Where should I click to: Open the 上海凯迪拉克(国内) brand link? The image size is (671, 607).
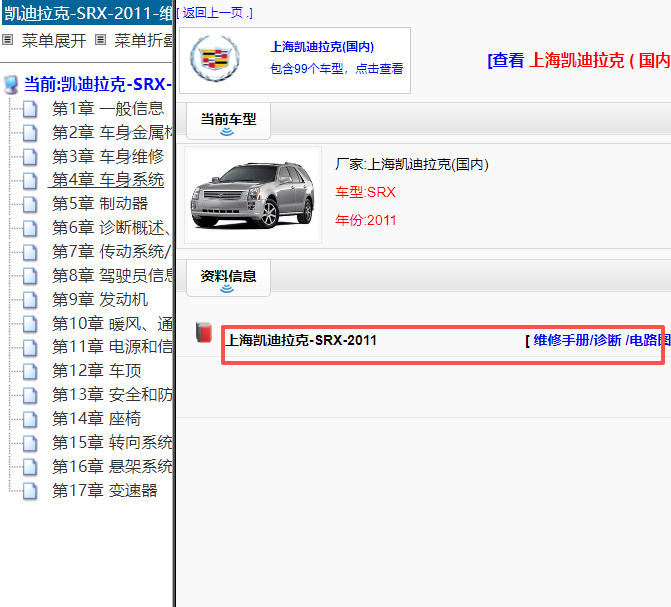(322, 46)
